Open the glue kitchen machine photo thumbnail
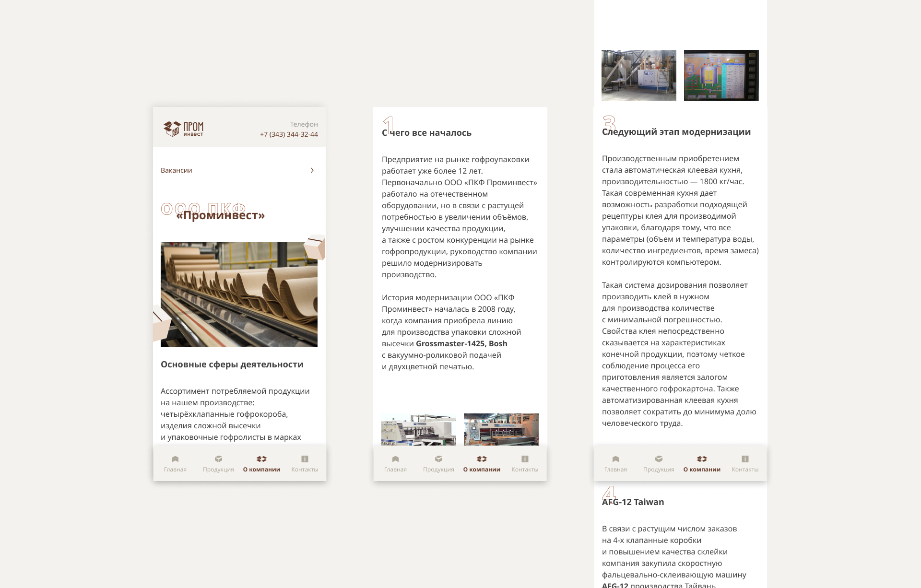921x588 pixels. pos(639,75)
